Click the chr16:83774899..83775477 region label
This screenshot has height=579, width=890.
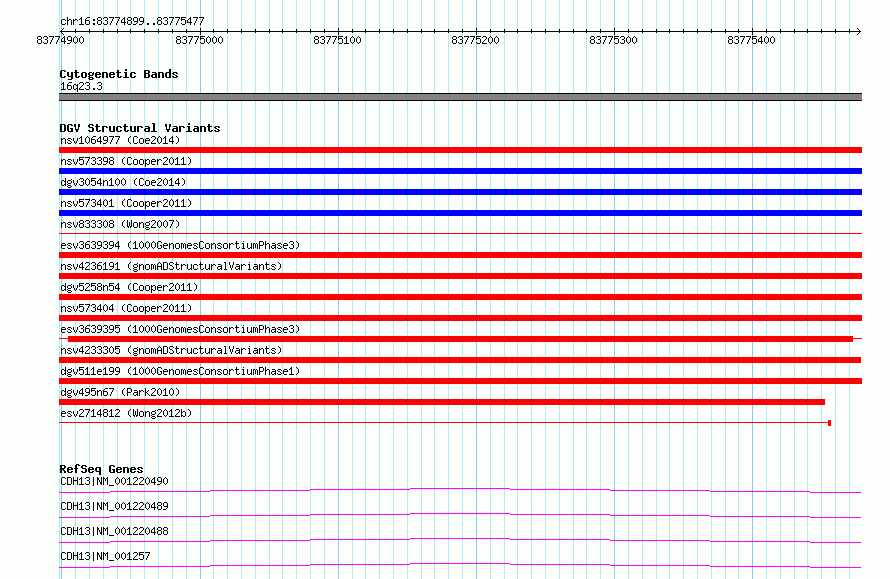click(132, 21)
